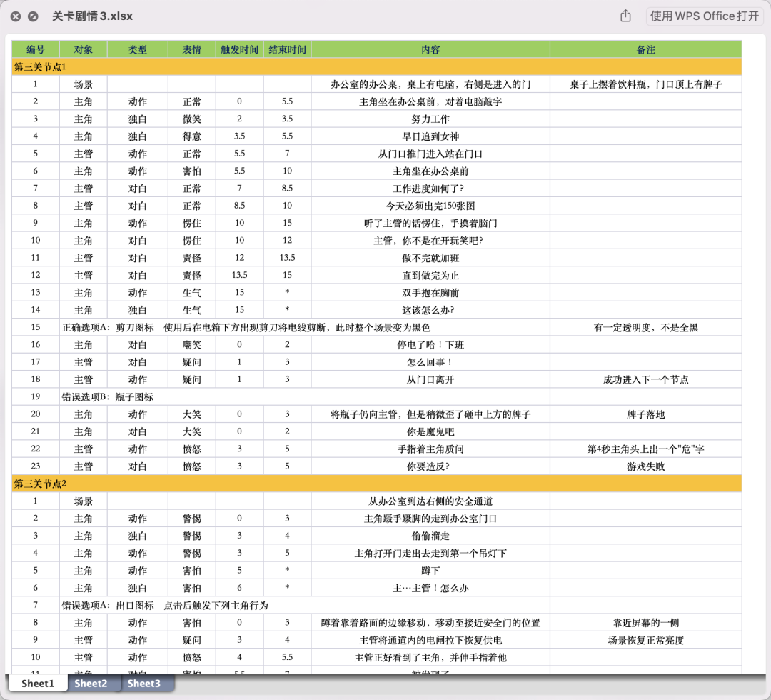This screenshot has width=771, height=700.
Task: Click the note 牌子落地
Action: (645, 414)
